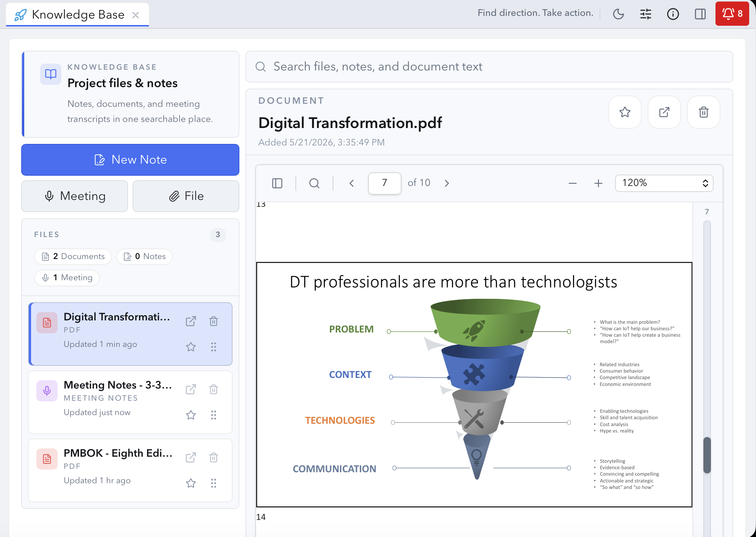The width and height of the screenshot is (756, 537).
Task: Delete Meeting Notes file
Action: click(214, 389)
